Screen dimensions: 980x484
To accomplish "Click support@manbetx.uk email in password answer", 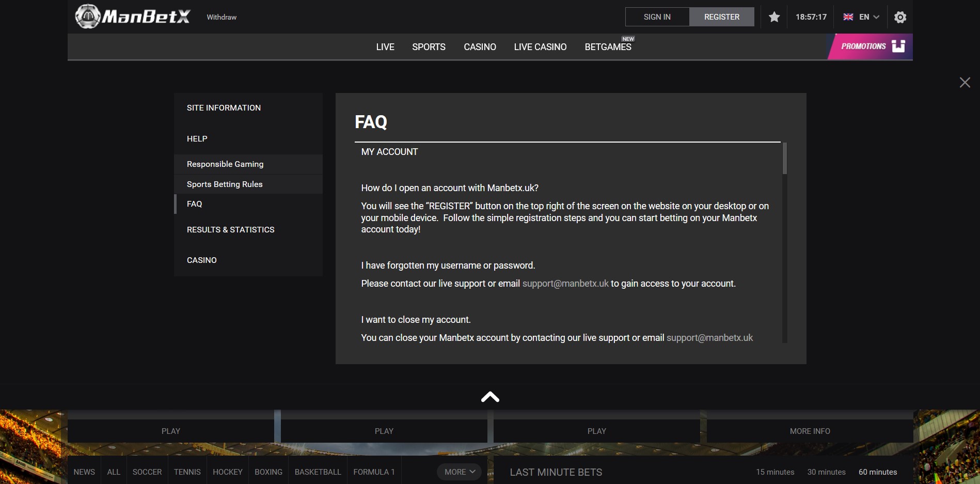I will coord(565,284).
